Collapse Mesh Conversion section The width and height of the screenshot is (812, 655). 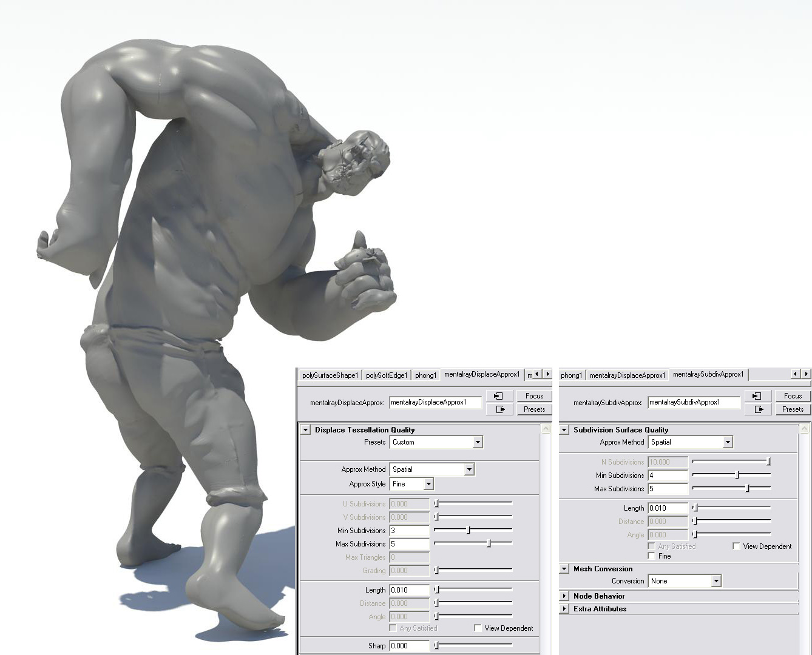point(564,569)
